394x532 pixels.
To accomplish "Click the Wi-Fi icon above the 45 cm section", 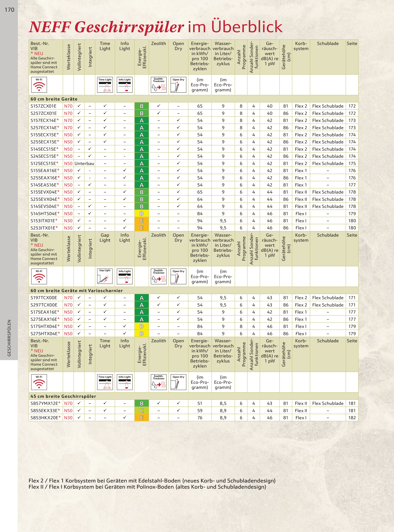I will [x=39, y=382].
